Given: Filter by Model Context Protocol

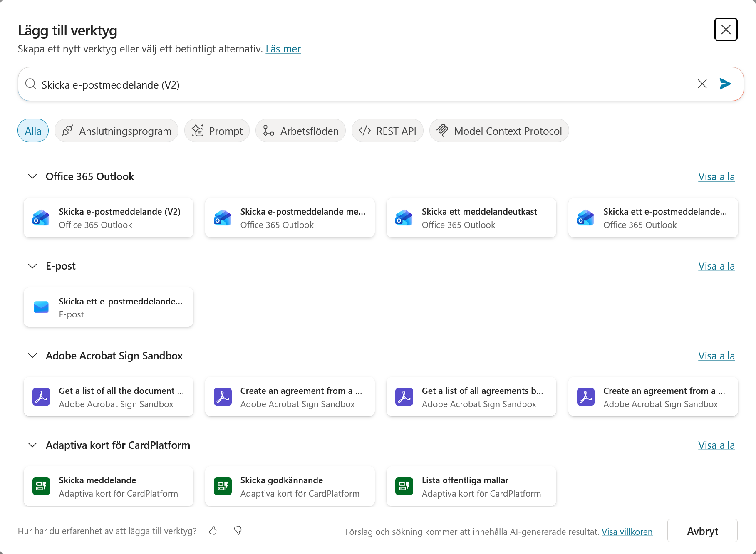Looking at the screenshot, I should (x=499, y=131).
